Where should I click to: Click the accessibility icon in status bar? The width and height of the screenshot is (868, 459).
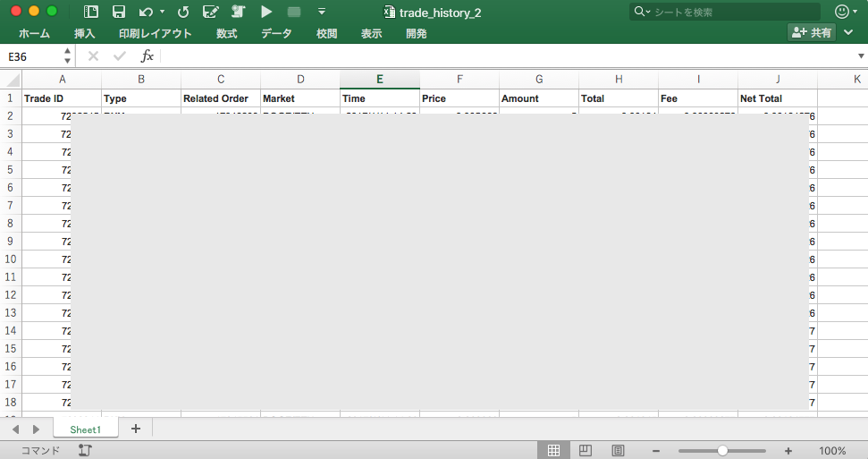pos(85,450)
